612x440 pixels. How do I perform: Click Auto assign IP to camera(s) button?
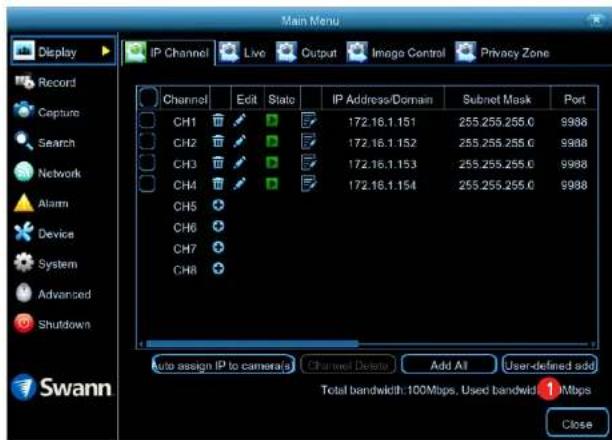(223, 365)
